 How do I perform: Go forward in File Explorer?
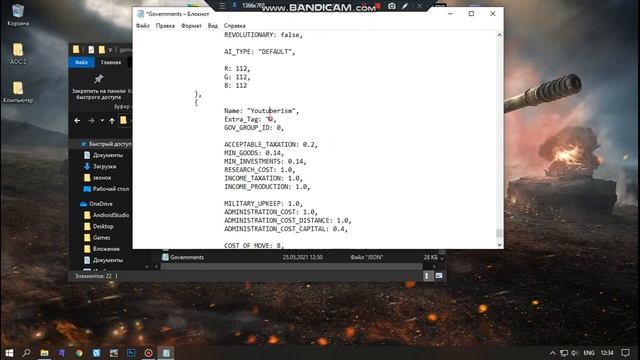[x=91, y=121]
